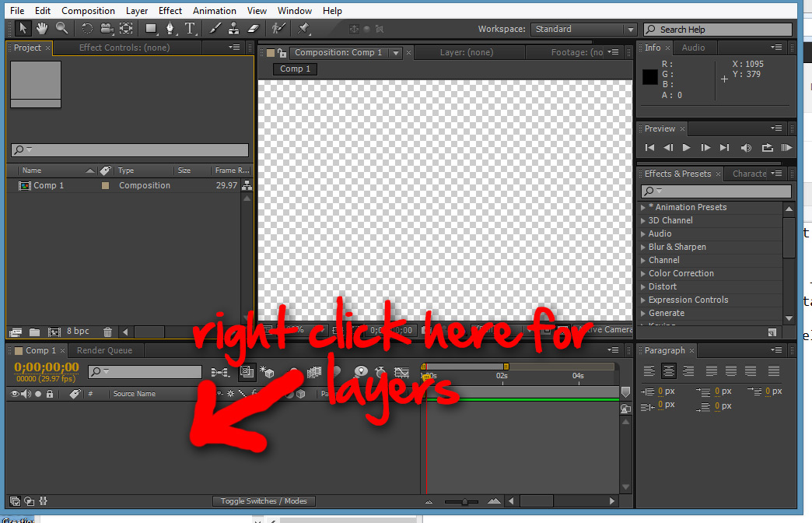The image size is (812, 523).
Task: Create new animation preset in Effects panel
Action: tap(772, 332)
